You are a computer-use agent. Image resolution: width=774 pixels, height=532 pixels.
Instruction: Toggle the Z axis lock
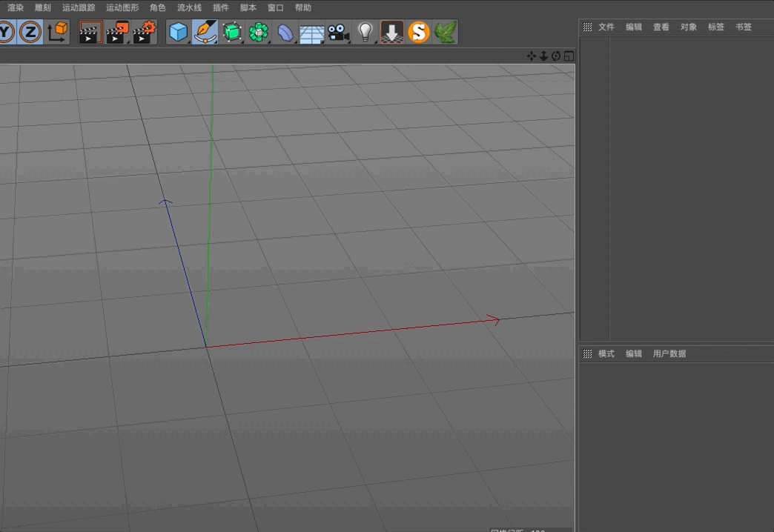[x=30, y=32]
